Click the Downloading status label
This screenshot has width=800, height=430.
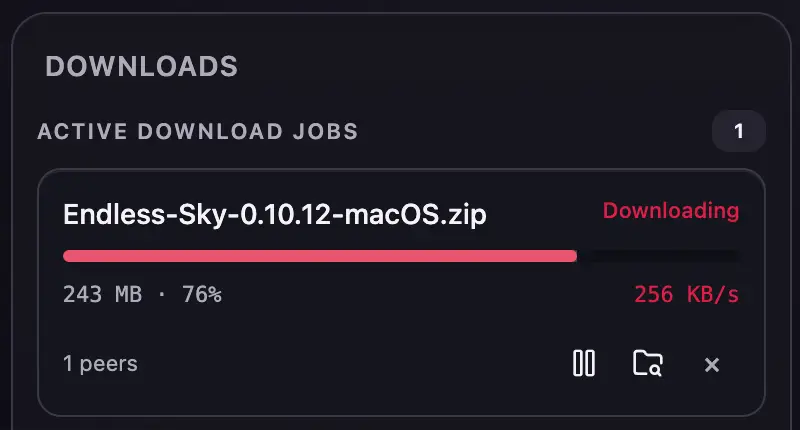670,211
